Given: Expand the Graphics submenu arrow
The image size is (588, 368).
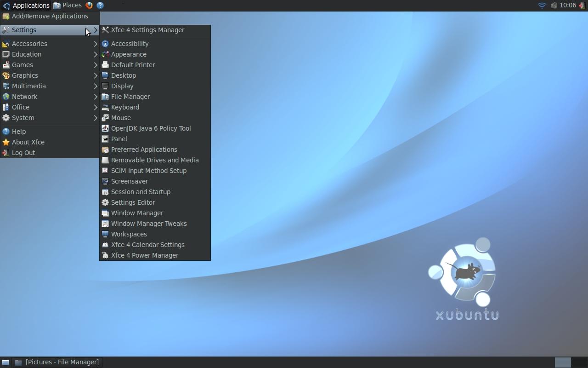Looking at the screenshot, I should 95,75.
